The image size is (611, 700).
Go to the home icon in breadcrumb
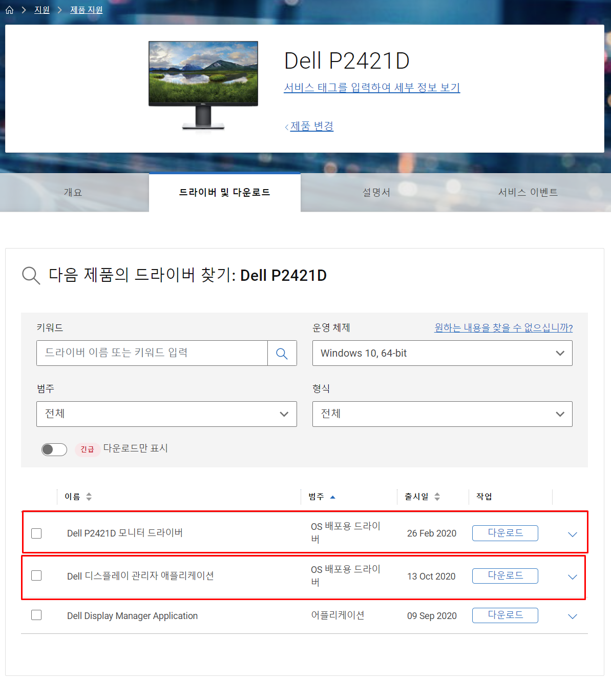point(9,10)
